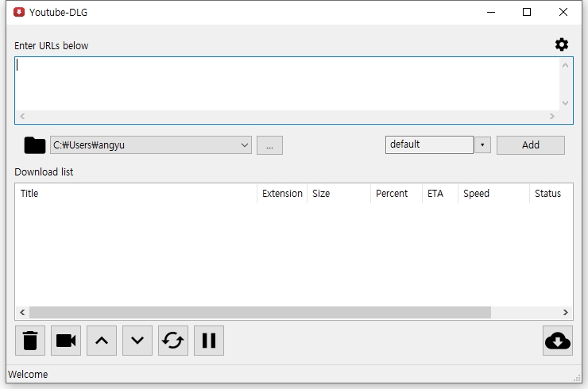The image size is (588, 389).
Task: Focus the URLs text box
Action: [x=288, y=84]
